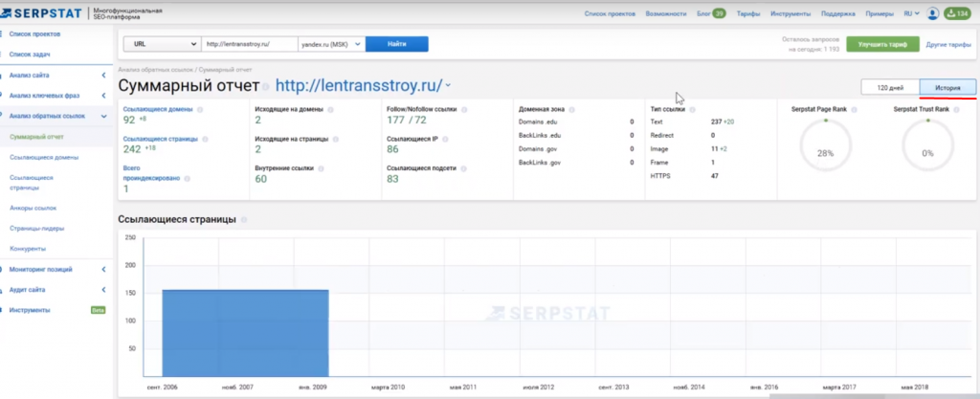Open the user profile avatar icon
980x399 pixels.
coord(932,13)
